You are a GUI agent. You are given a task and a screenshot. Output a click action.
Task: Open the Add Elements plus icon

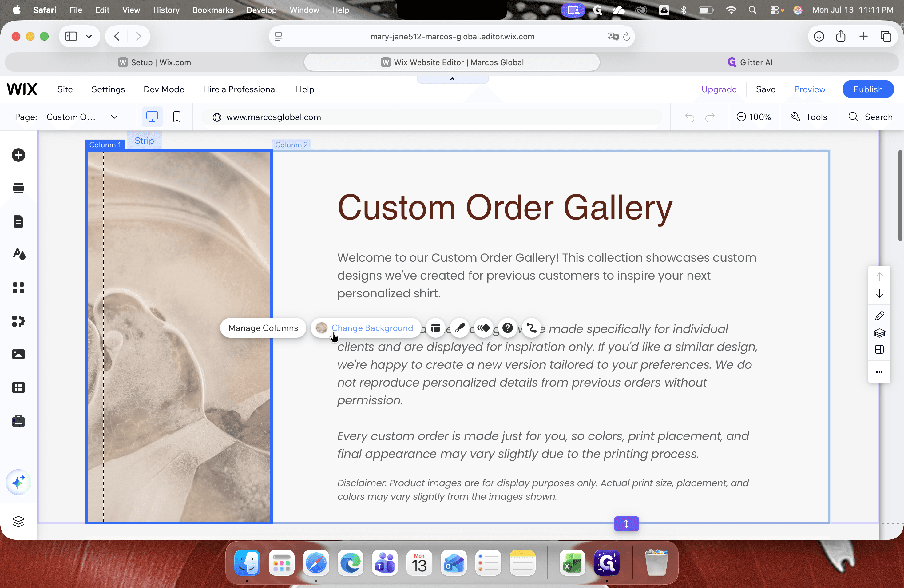18,155
